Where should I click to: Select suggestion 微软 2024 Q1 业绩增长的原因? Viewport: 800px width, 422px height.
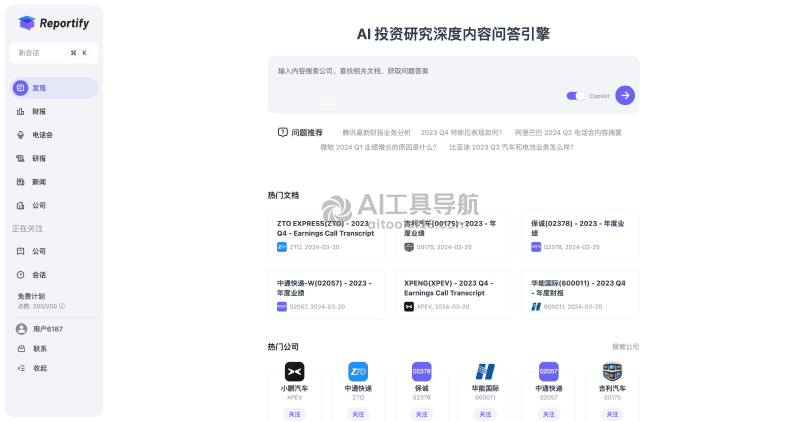click(x=378, y=147)
